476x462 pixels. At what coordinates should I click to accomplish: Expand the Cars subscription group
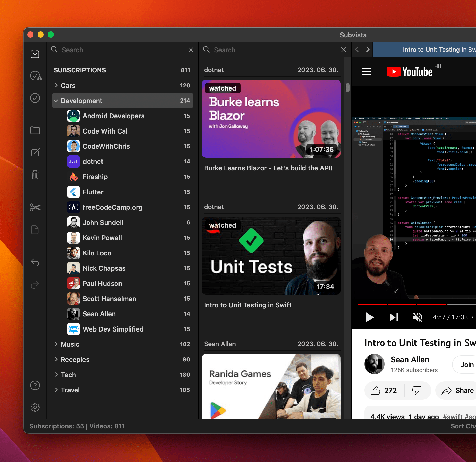point(56,86)
